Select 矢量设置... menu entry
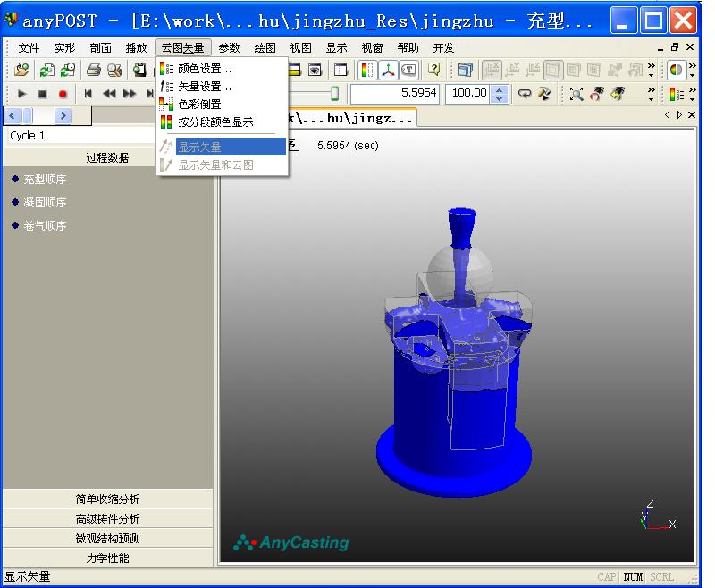The width and height of the screenshot is (715, 588). (222, 87)
